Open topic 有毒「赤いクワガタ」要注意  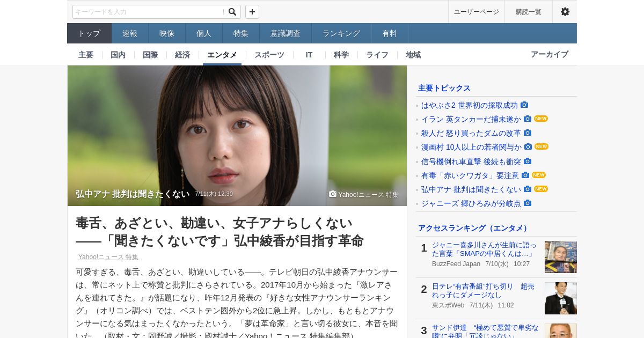click(x=470, y=175)
